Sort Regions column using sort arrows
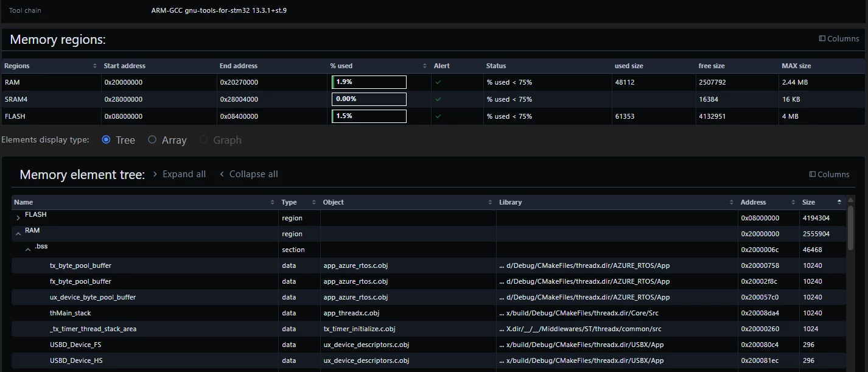The image size is (868, 372). pos(95,66)
